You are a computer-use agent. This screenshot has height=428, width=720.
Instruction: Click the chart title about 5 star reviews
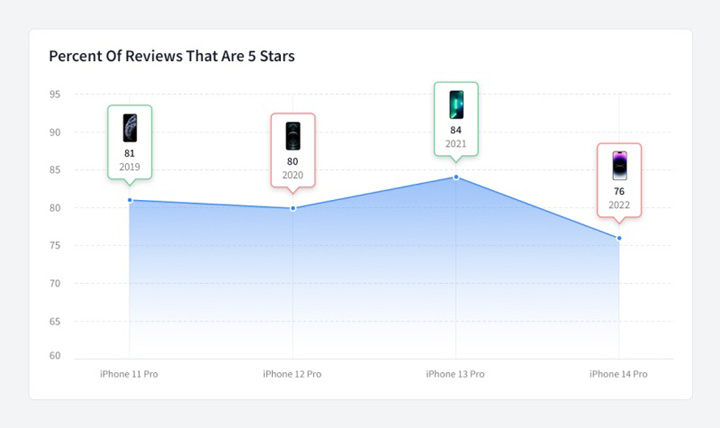tap(172, 56)
